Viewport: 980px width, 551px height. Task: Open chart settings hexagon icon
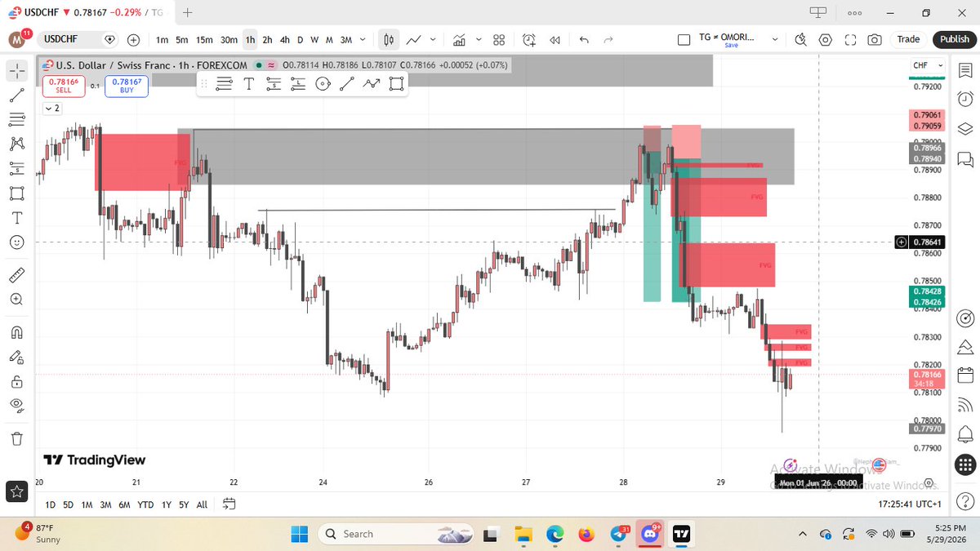(826, 39)
